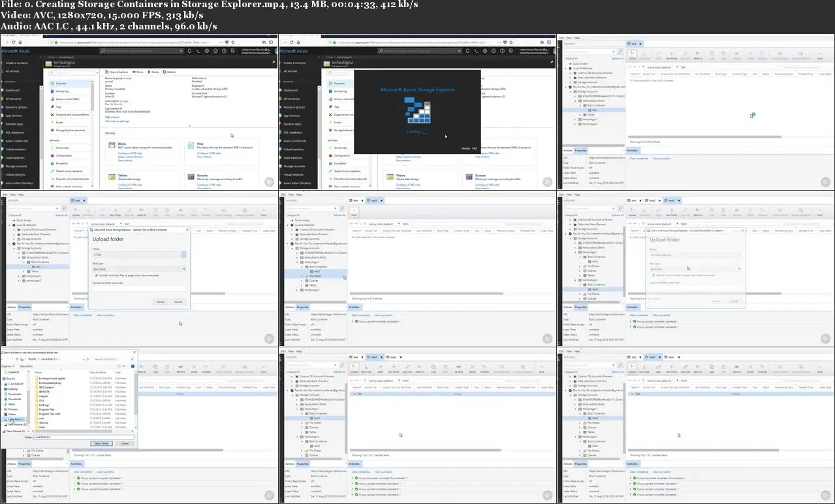Click Delete in the techpubgpv2 portal toolbar
The width and height of the screenshot is (835, 504).
(x=153, y=72)
